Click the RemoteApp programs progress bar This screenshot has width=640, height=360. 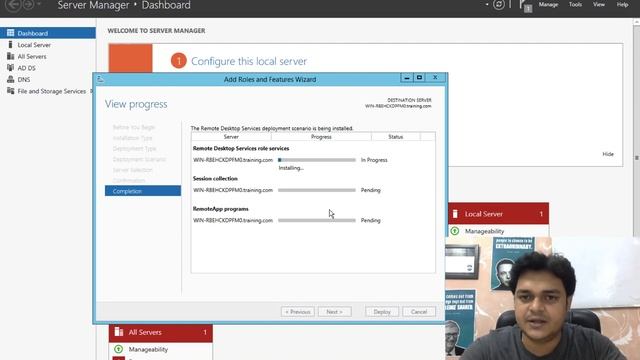317,220
